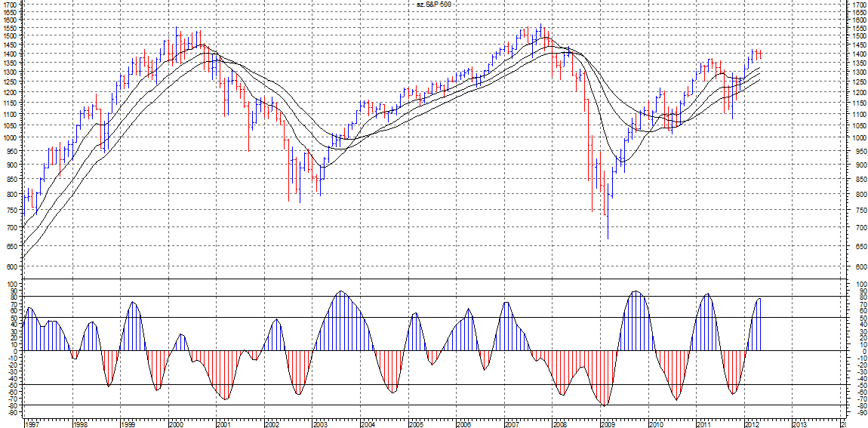Image resolution: width=868 pixels, height=428 pixels.
Task: Select the 2012 year label
Action: (752, 424)
